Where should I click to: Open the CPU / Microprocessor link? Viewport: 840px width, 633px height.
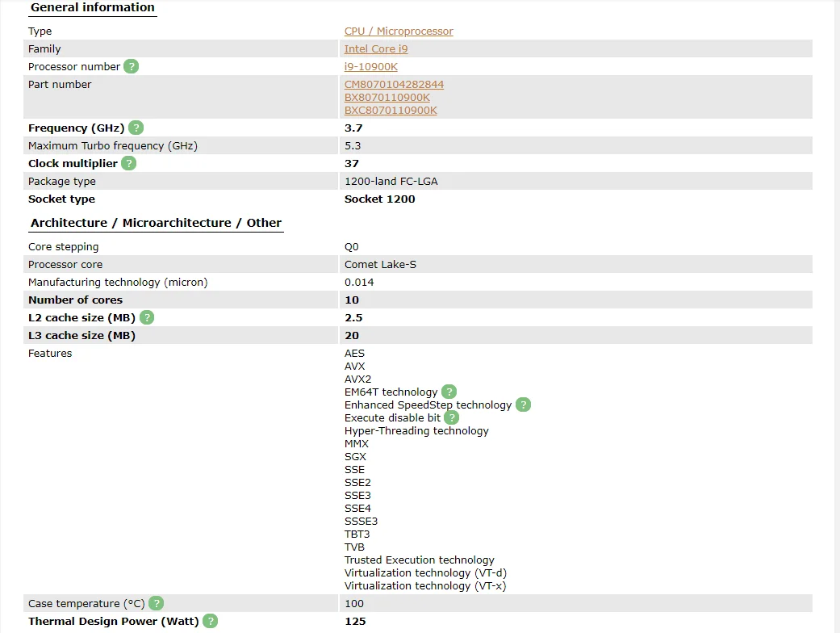pos(399,31)
